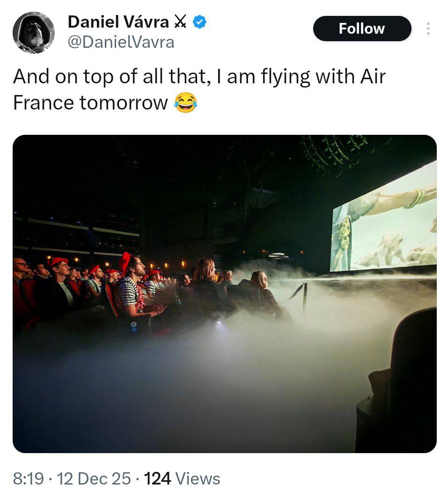The image size is (448, 499).
Task: Open the 124 Views count
Action: (x=182, y=478)
